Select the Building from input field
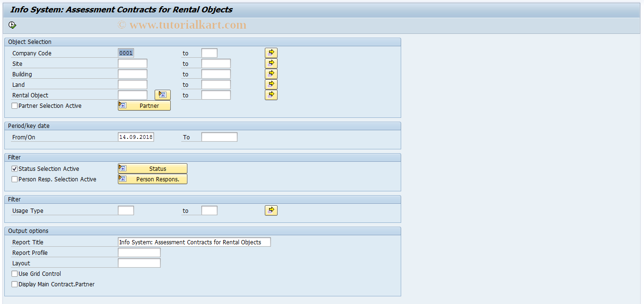Image resolution: width=644 pixels, height=304 pixels. [133, 74]
